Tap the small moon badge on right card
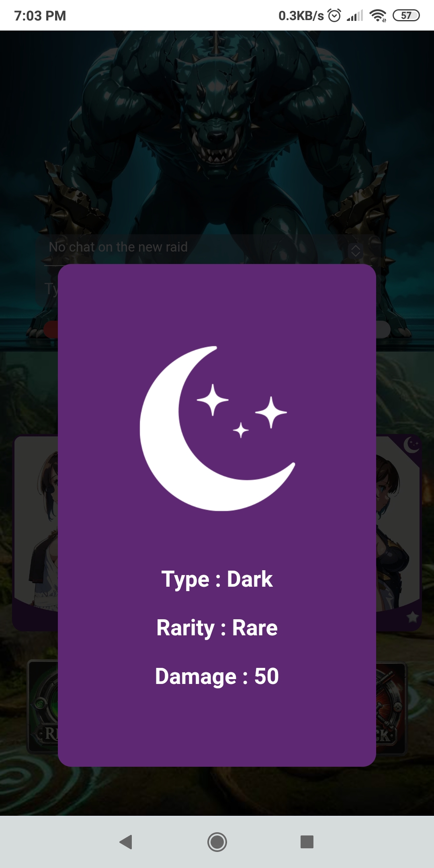Image resolution: width=434 pixels, height=868 pixels. [x=411, y=445]
